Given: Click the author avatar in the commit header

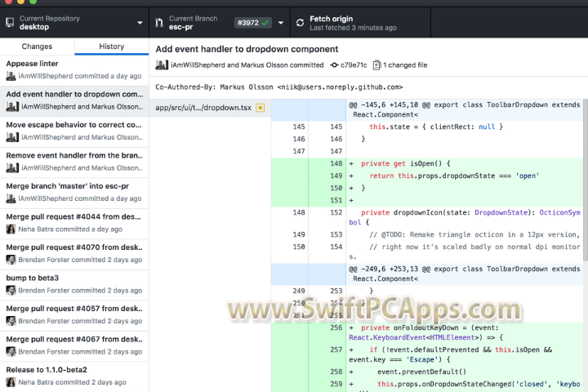Looking at the screenshot, I should click(x=162, y=65).
